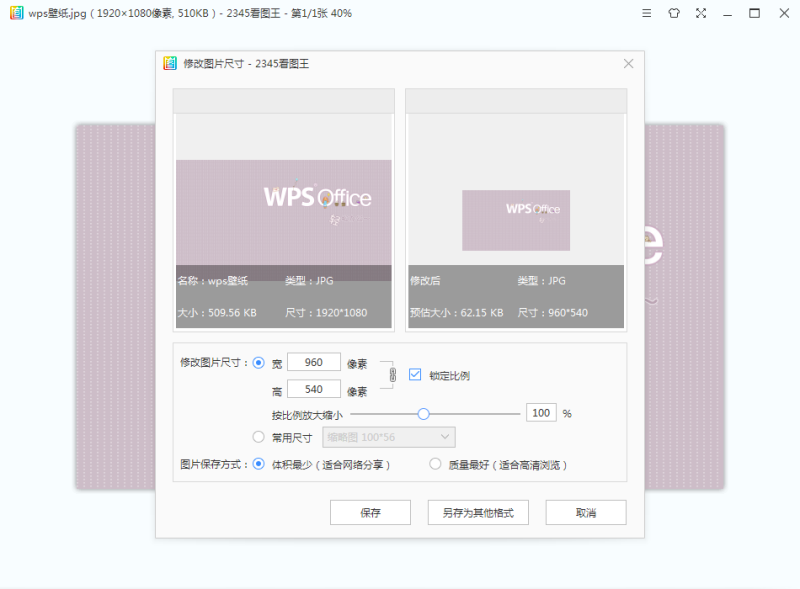Open the main menu hamburger icon
The width and height of the screenshot is (800, 589).
coord(646,13)
